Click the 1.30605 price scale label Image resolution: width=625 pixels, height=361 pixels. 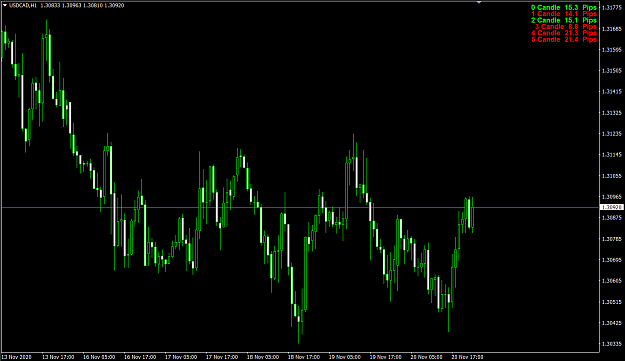pyautogui.click(x=612, y=281)
